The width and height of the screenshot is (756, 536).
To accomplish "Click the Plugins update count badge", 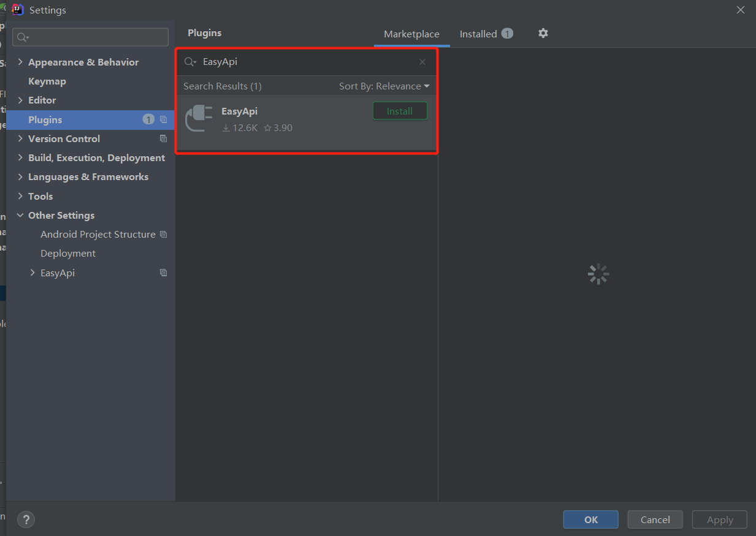I will (x=148, y=119).
